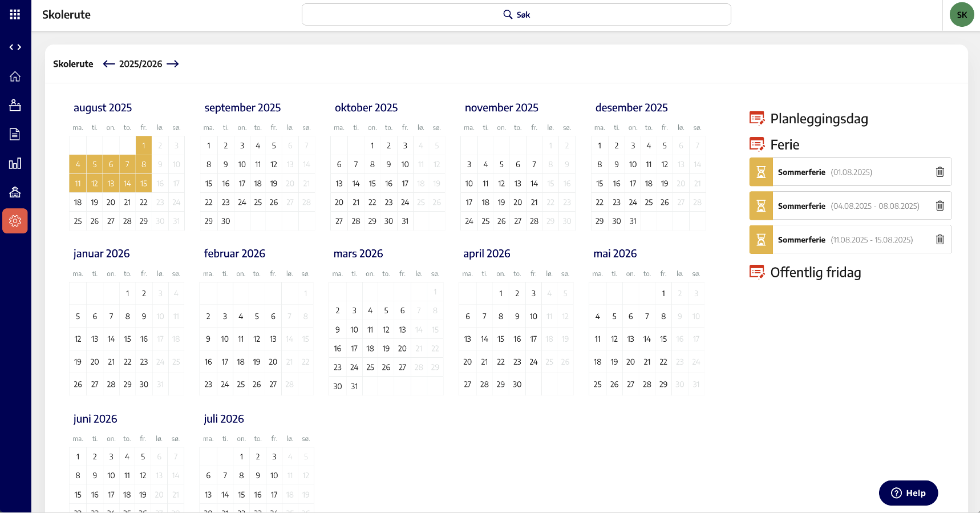Go to next school year
The image size is (980, 513).
pyautogui.click(x=173, y=64)
